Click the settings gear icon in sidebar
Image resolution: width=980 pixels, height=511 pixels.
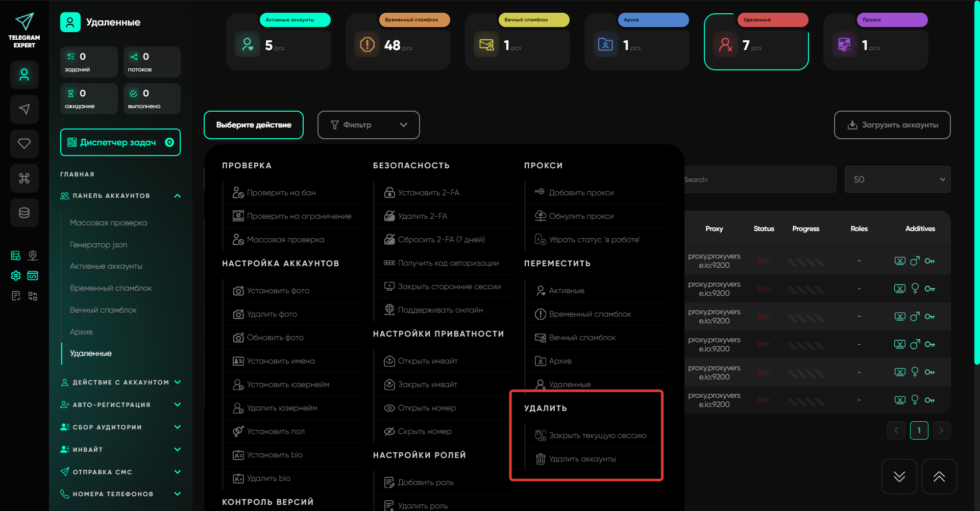(x=16, y=275)
